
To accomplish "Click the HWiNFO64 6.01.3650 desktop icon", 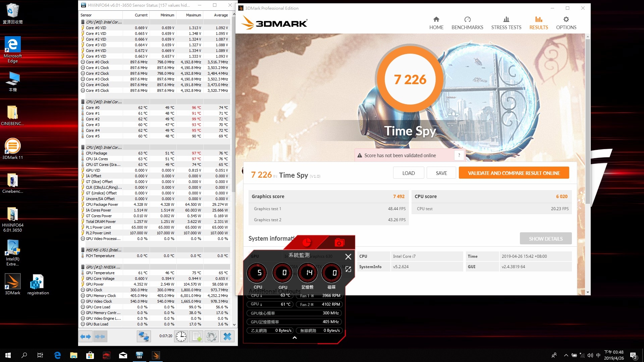I will point(13,220).
